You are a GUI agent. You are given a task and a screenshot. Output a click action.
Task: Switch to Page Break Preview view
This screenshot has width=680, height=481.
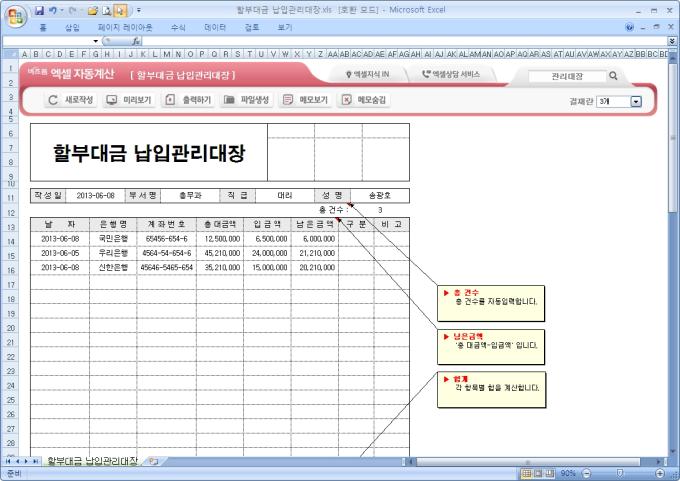point(552,473)
